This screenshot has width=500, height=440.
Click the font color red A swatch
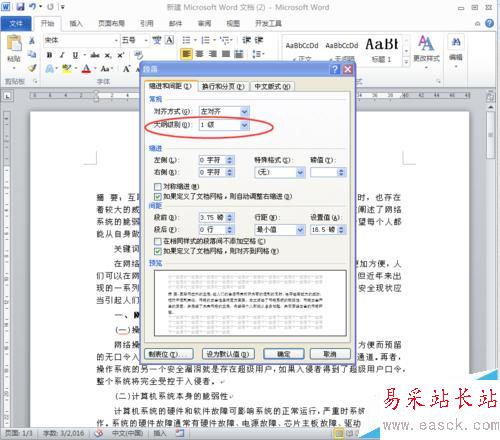point(86,69)
